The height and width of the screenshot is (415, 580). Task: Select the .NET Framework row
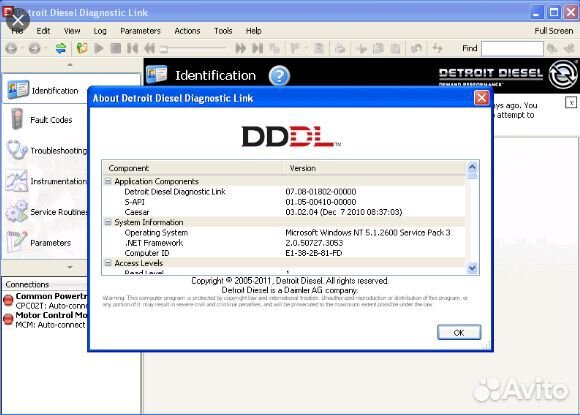[x=284, y=243]
